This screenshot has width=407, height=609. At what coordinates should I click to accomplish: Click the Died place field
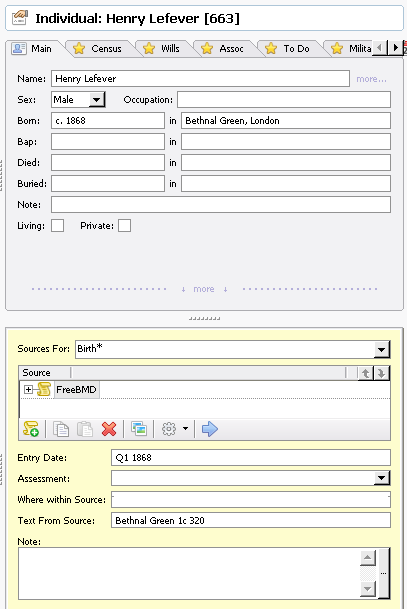tap(286, 163)
